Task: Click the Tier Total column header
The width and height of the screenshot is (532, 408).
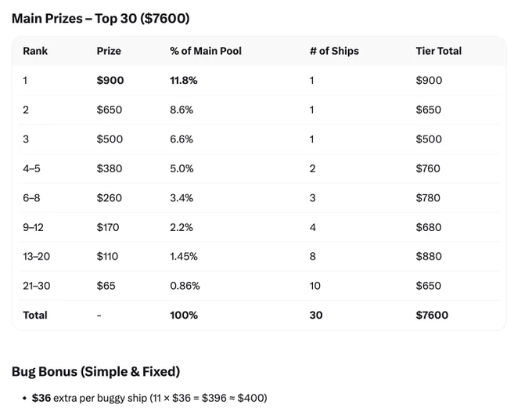Action: point(439,51)
